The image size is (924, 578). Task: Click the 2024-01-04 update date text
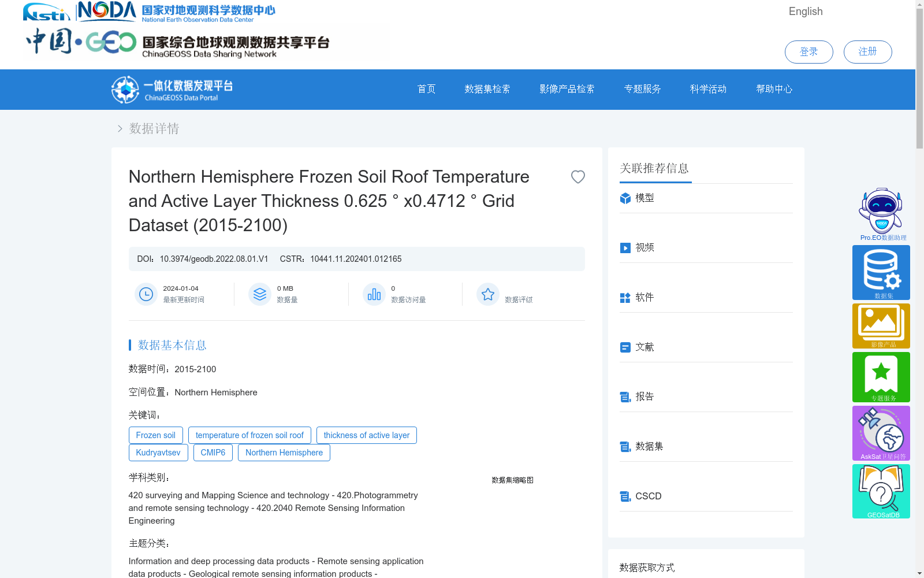[x=181, y=288]
